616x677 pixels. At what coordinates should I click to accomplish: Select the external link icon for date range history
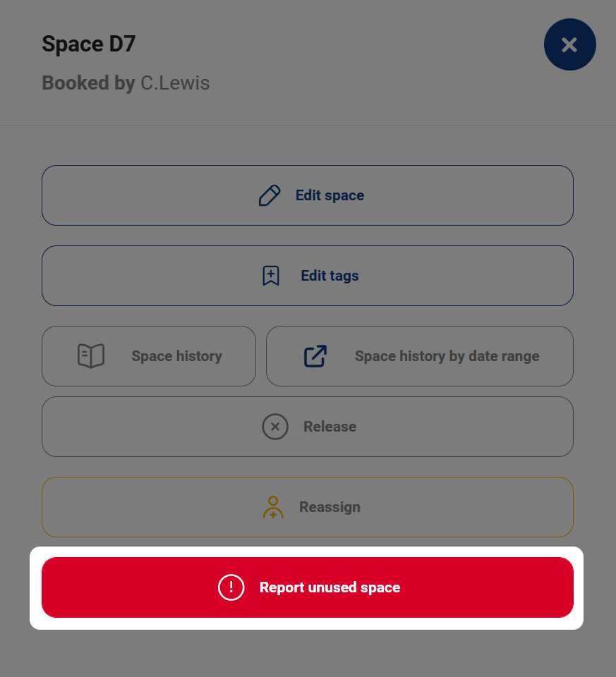pyautogui.click(x=315, y=356)
